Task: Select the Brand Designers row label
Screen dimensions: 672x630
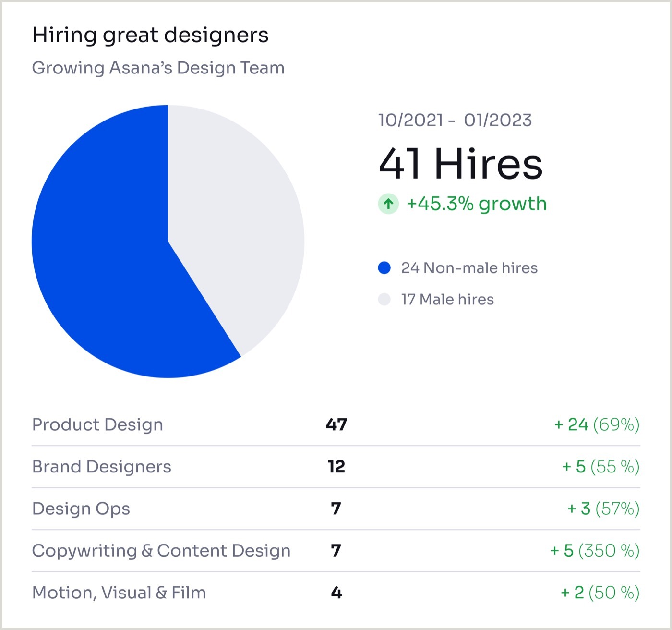Action: click(x=102, y=467)
